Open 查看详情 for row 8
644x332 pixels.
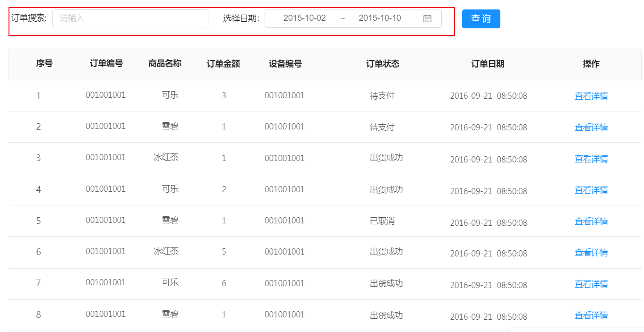tap(591, 315)
